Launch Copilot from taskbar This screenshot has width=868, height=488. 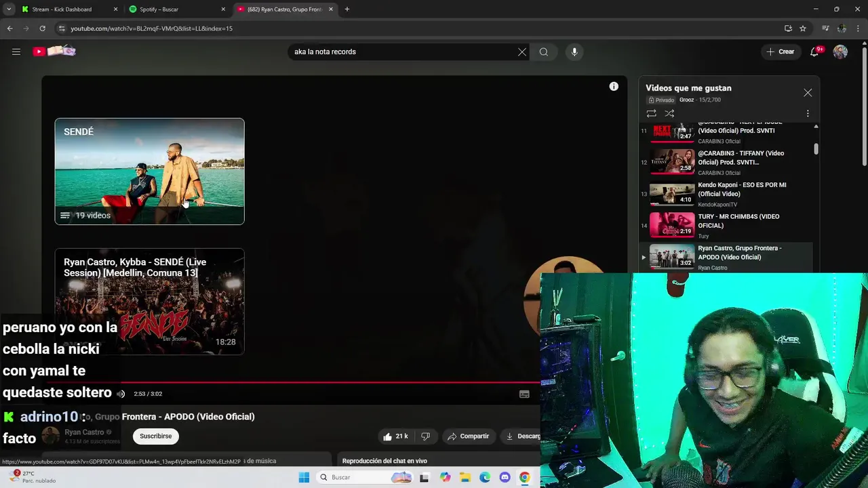click(445, 477)
